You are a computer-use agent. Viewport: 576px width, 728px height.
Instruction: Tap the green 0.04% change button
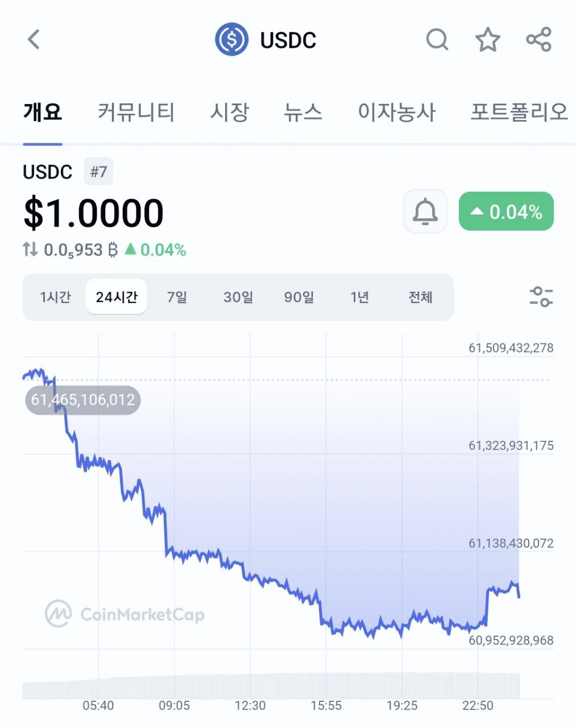point(506,212)
